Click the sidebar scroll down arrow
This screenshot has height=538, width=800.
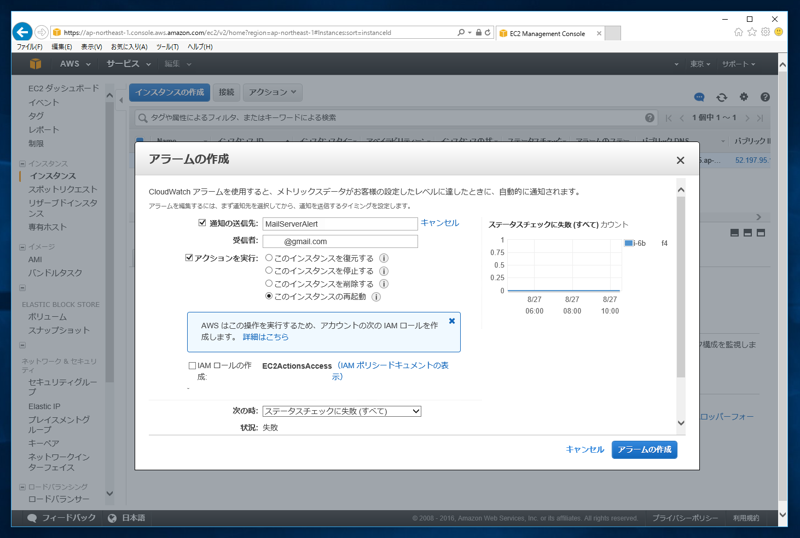pos(110,494)
